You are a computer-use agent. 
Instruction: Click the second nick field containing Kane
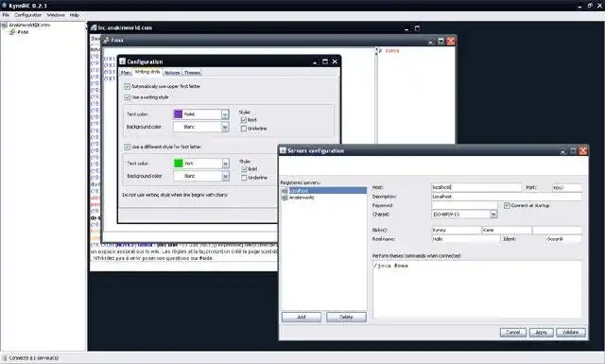click(x=507, y=231)
